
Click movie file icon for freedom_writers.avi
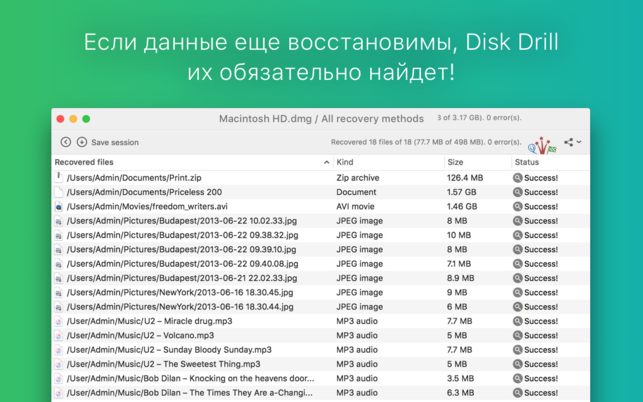[x=59, y=206]
